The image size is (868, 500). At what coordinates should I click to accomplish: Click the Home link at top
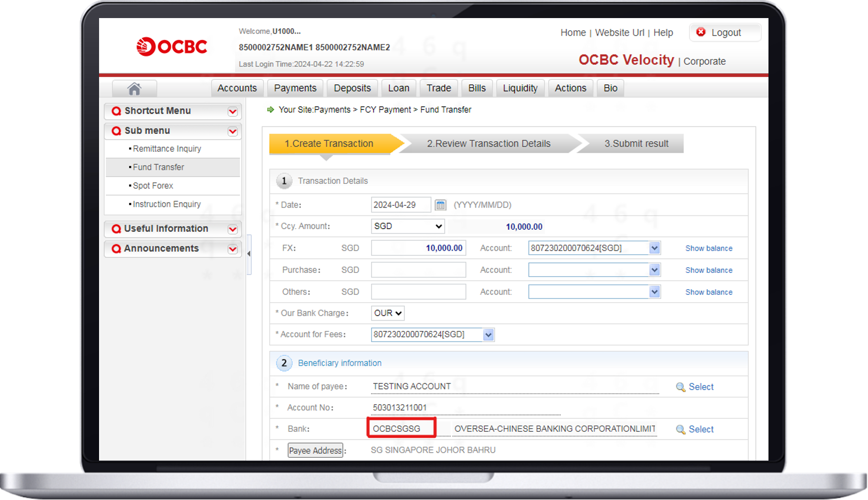pos(573,32)
